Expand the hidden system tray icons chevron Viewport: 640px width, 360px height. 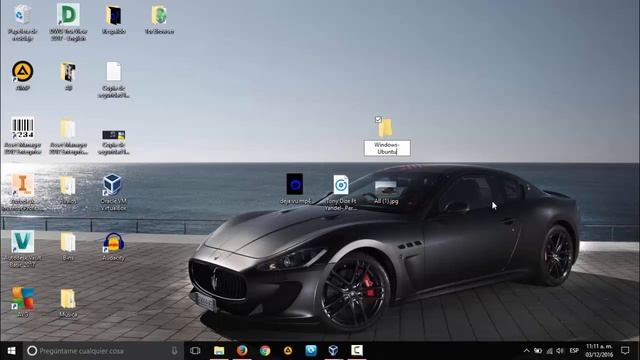(527, 351)
